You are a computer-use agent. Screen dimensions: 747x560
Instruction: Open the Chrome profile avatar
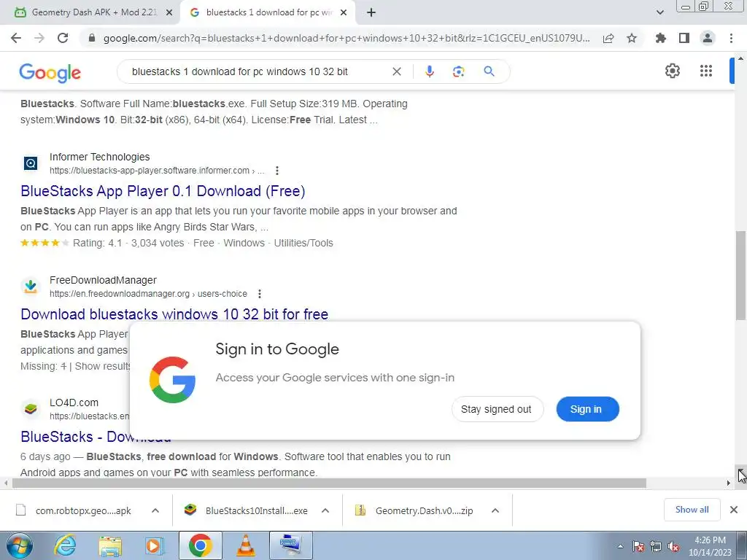pyautogui.click(x=708, y=38)
